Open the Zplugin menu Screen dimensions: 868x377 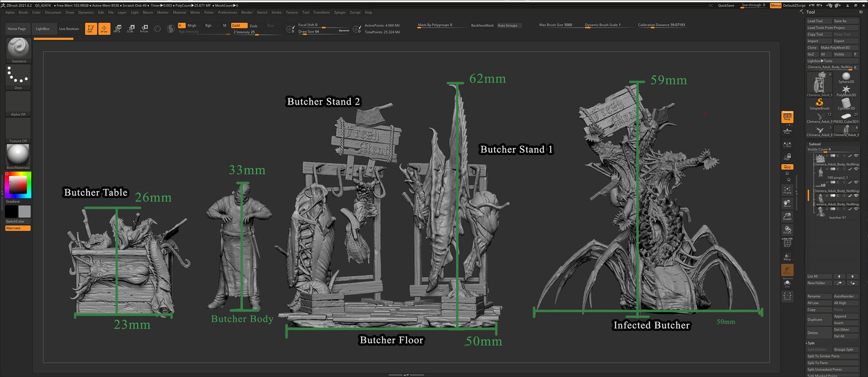pyautogui.click(x=339, y=12)
